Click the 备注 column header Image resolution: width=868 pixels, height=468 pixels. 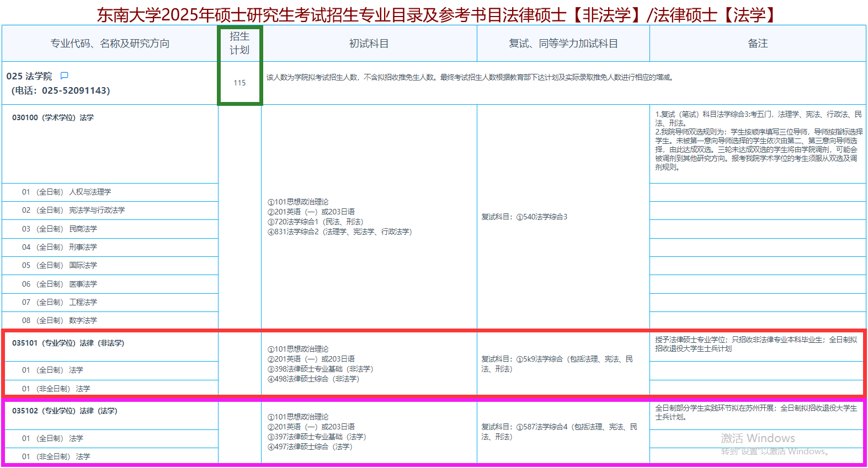(x=758, y=44)
